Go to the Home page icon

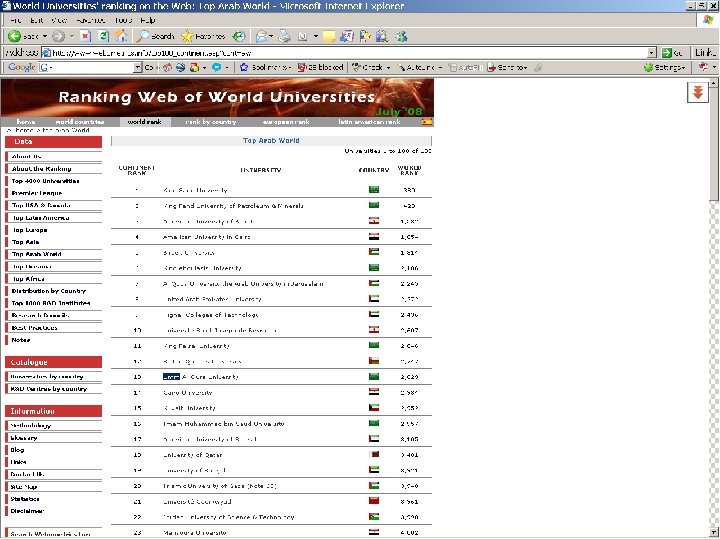point(121,36)
